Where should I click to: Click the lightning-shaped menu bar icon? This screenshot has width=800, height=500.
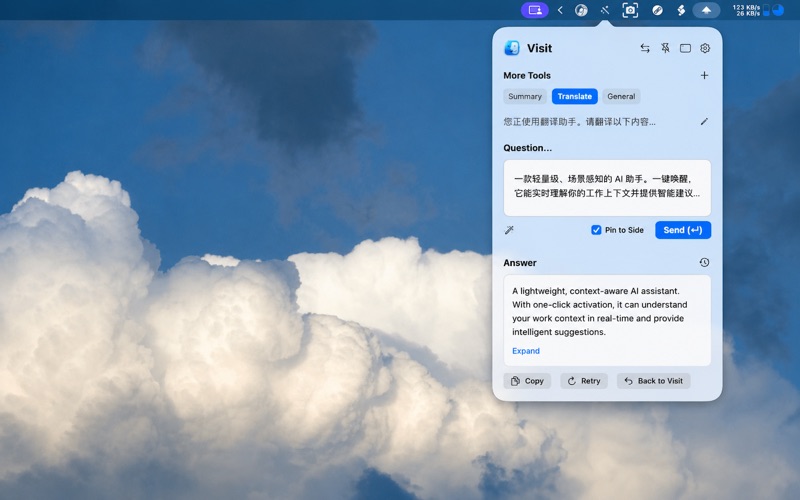pyautogui.click(x=681, y=10)
